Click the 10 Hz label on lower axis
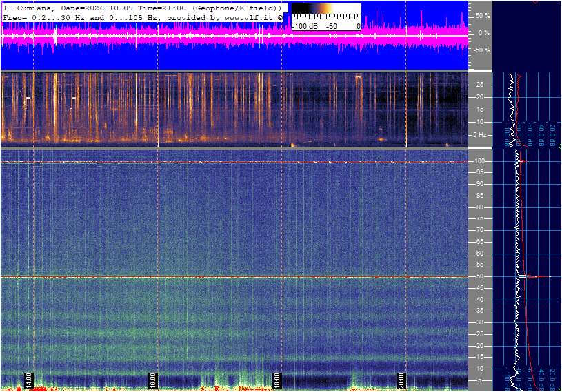 [x=479, y=369]
